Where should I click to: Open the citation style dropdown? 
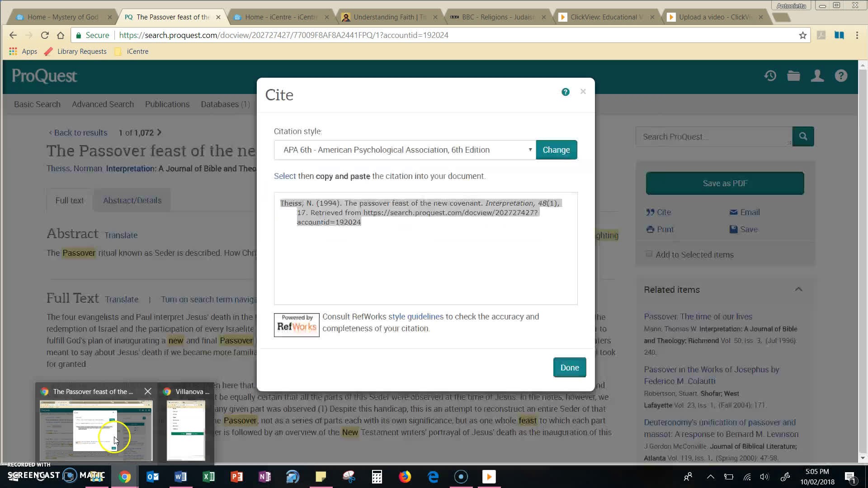click(x=530, y=150)
